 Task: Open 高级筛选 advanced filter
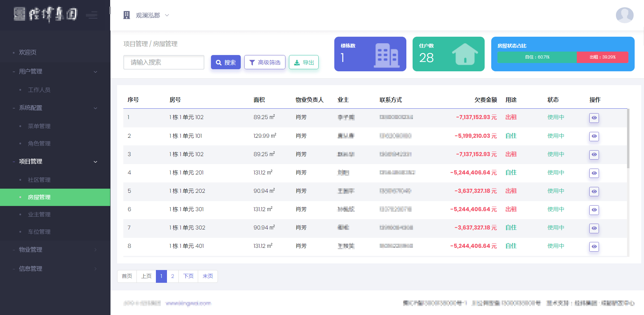click(x=265, y=62)
